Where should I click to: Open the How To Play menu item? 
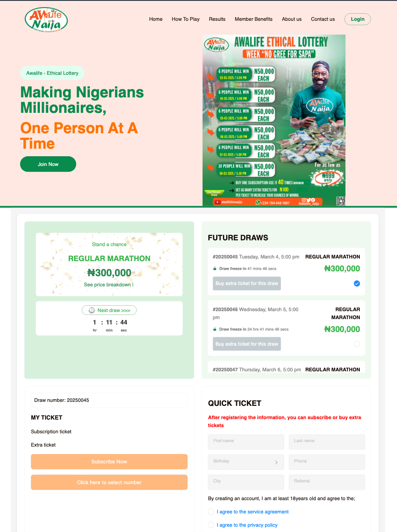coord(186,19)
